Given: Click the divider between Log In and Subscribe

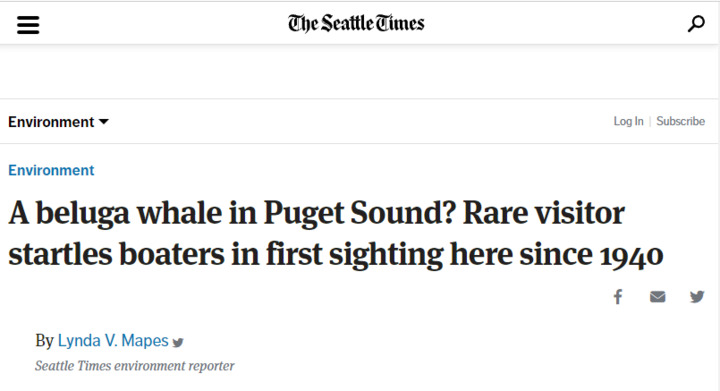Looking at the screenshot, I should (650, 122).
